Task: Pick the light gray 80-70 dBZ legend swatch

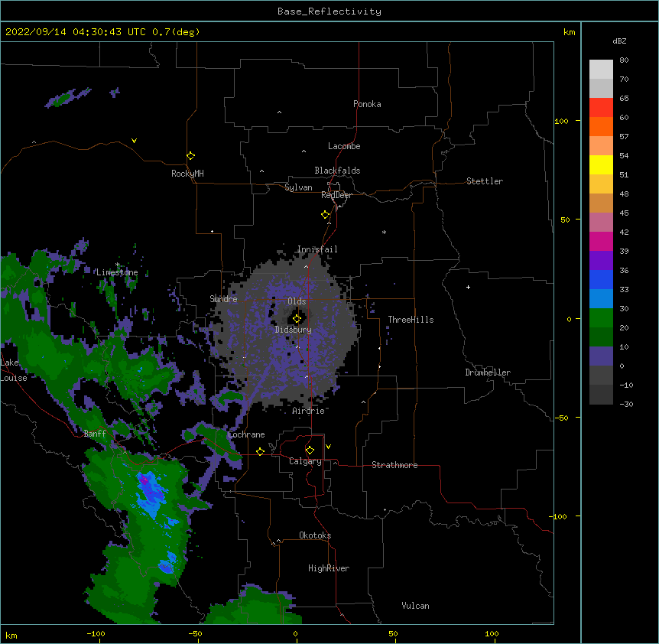Action: coord(601,70)
